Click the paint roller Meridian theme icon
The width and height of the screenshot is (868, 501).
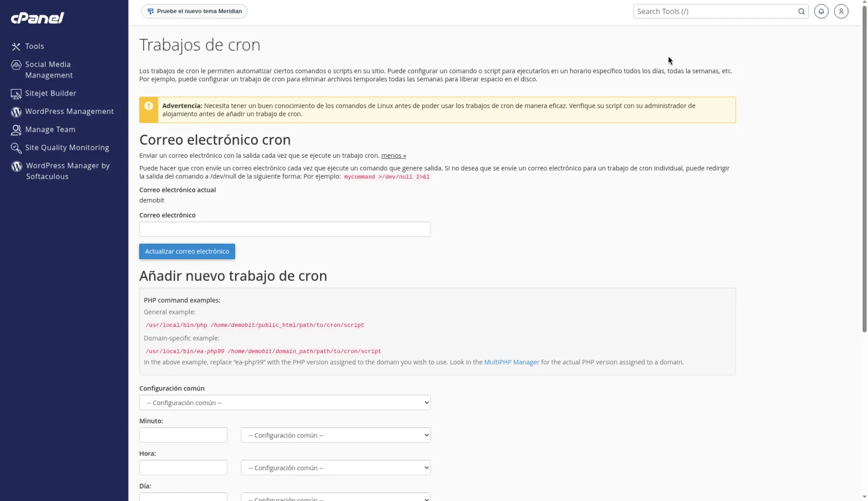click(151, 11)
